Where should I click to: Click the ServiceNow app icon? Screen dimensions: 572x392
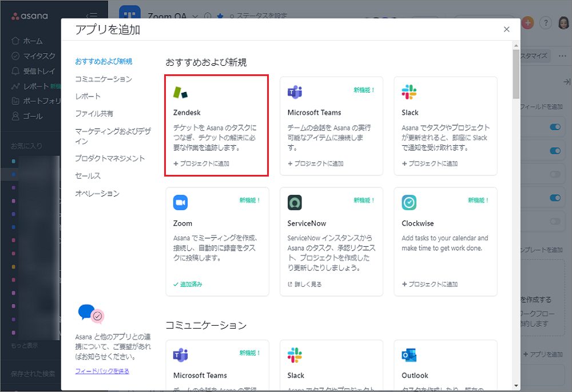point(295,202)
